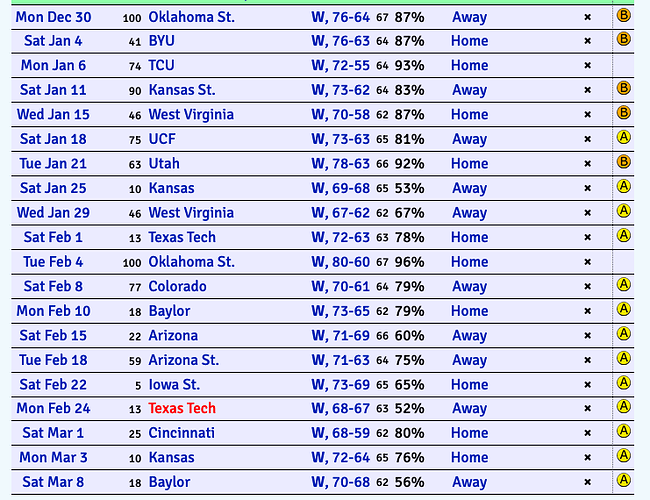
Task: Click the x mark on the TCU row
Action: [587, 66]
